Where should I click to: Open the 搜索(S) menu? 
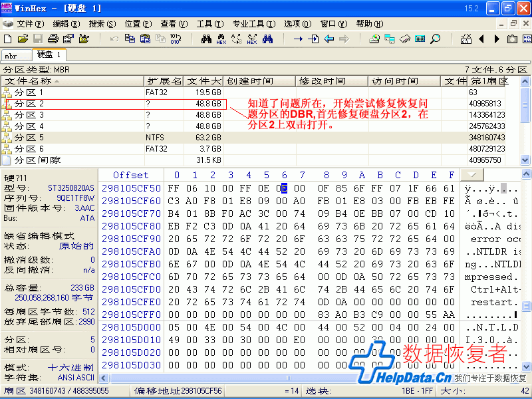click(x=102, y=24)
